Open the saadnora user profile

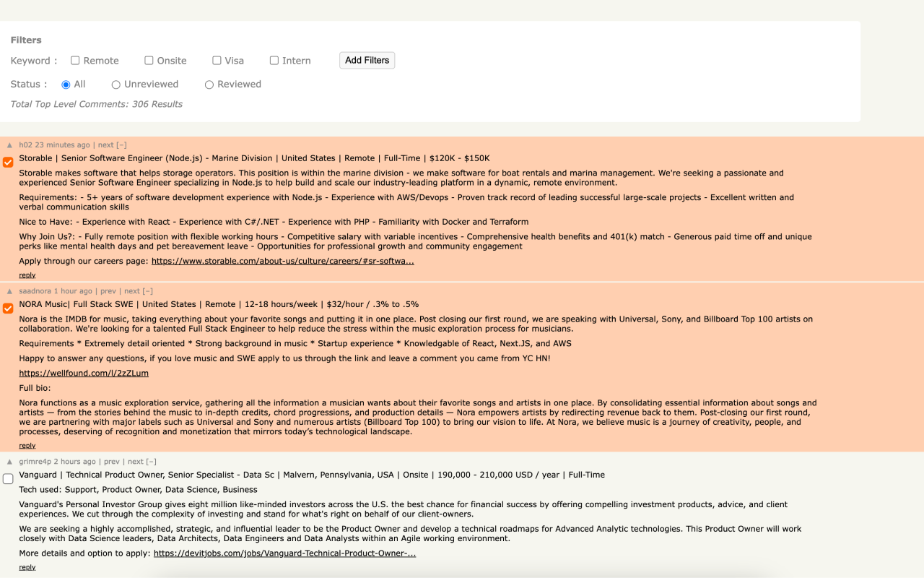[35, 291]
